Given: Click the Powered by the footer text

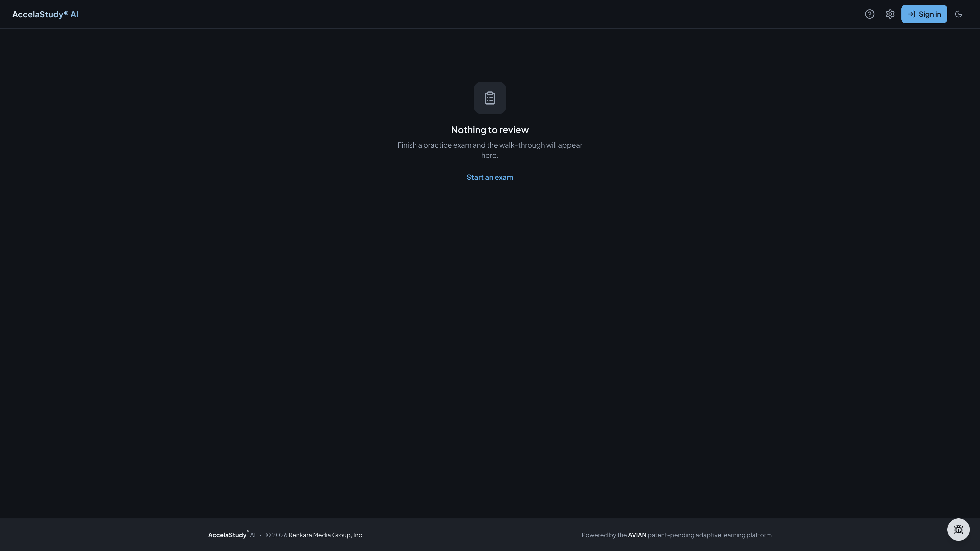Looking at the screenshot, I should coord(604,535).
